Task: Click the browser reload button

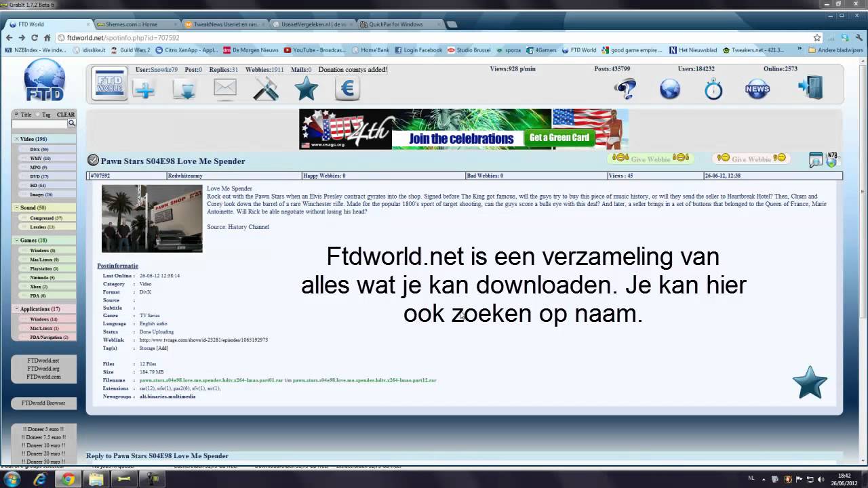Action: coord(34,38)
